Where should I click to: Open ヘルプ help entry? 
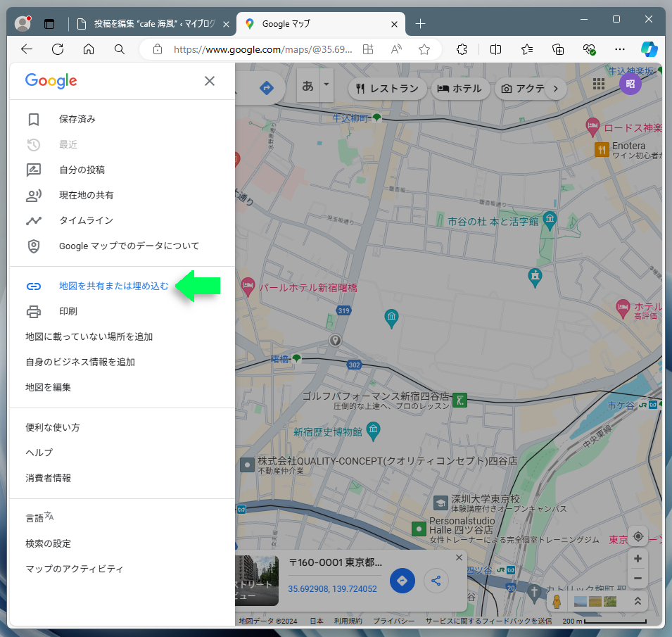pos(39,453)
